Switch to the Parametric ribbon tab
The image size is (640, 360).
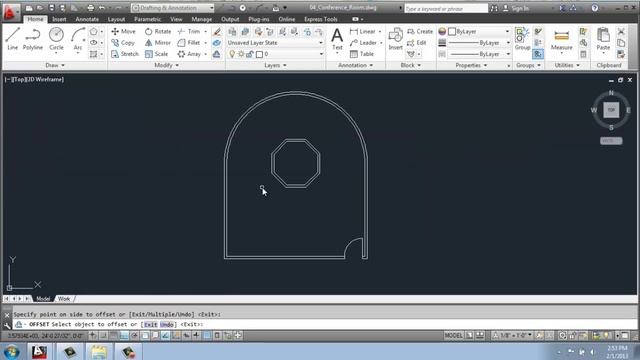tap(147, 19)
